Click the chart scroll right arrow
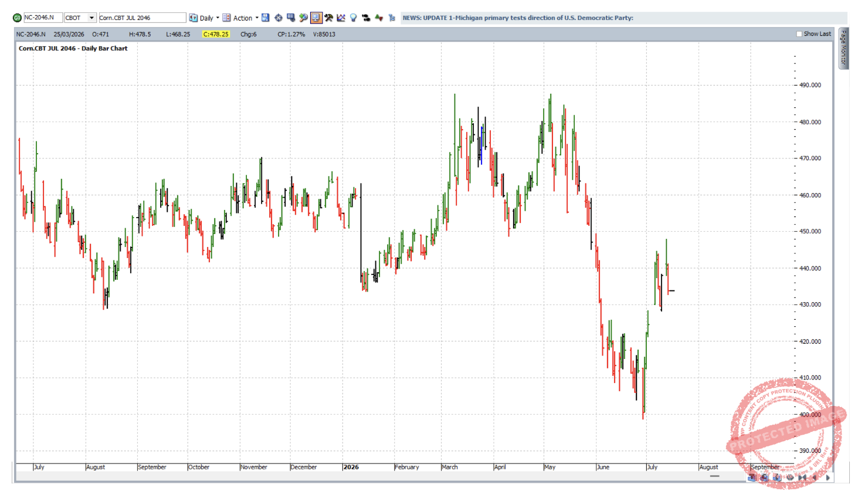This screenshot has width=868, height=501. tap(828, 478)
